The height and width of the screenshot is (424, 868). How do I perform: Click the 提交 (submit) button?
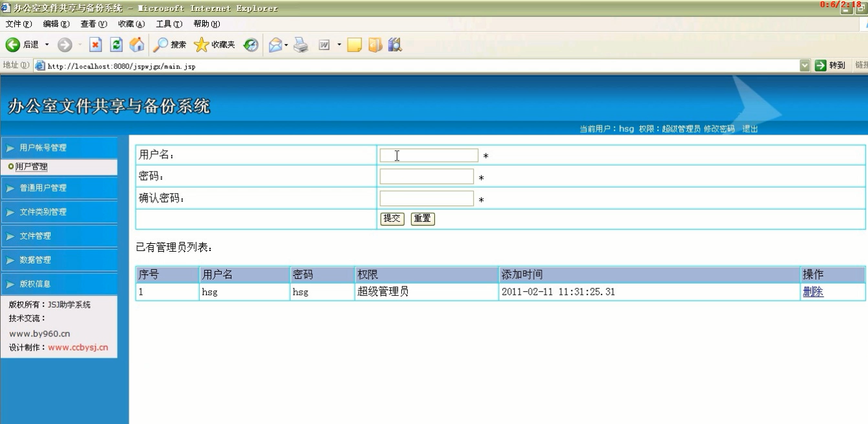click(392, 219)
